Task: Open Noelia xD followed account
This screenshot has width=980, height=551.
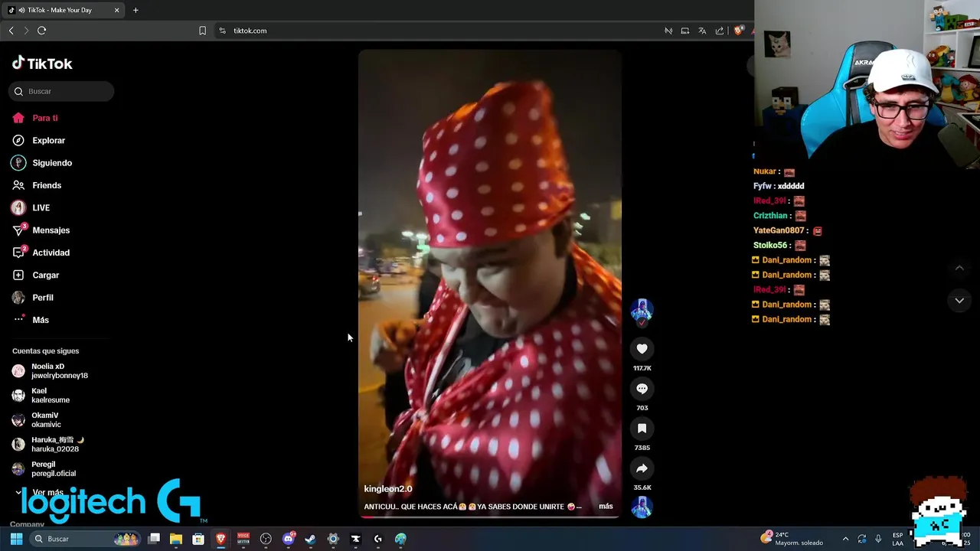Action: coord(51,371)
